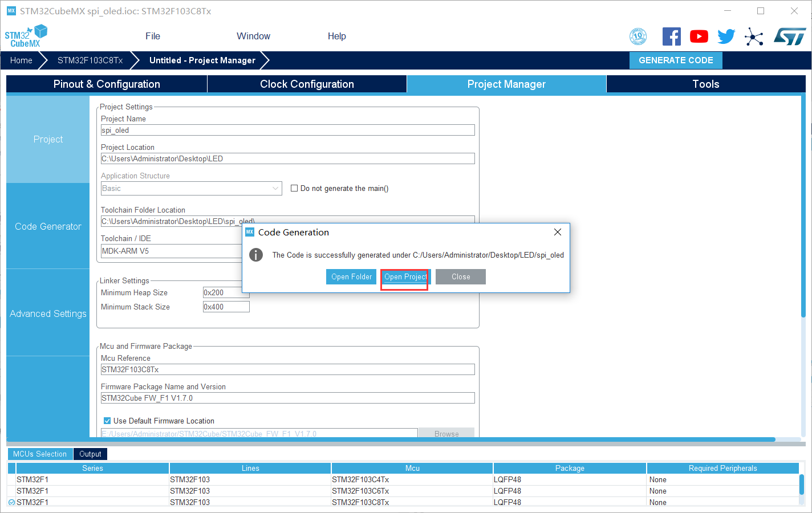Close the Code Generation dialog with X
The height and width of the screenshot is (513, 812).
tap(558, 232)
